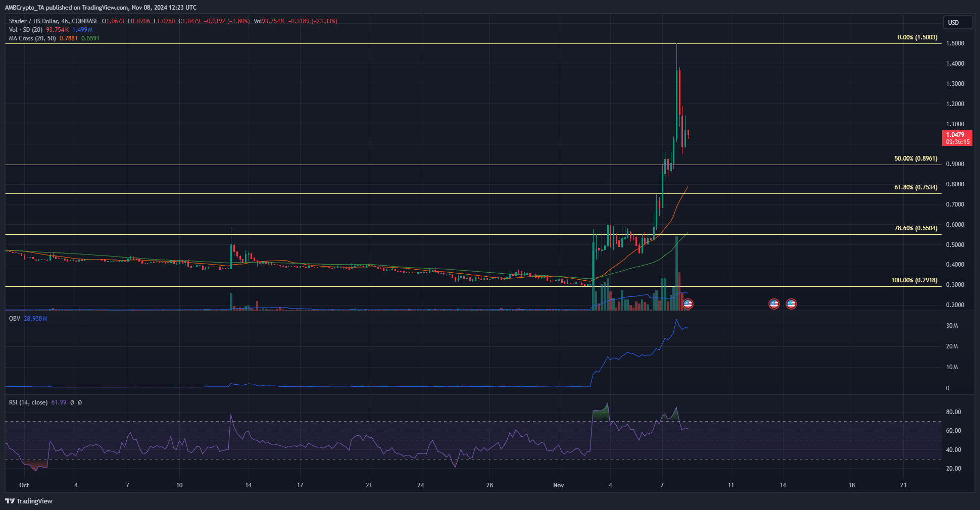This screenshot has width=980, height=510.
Task: Click the Nov label on the time axis
Action: point(558,485)
